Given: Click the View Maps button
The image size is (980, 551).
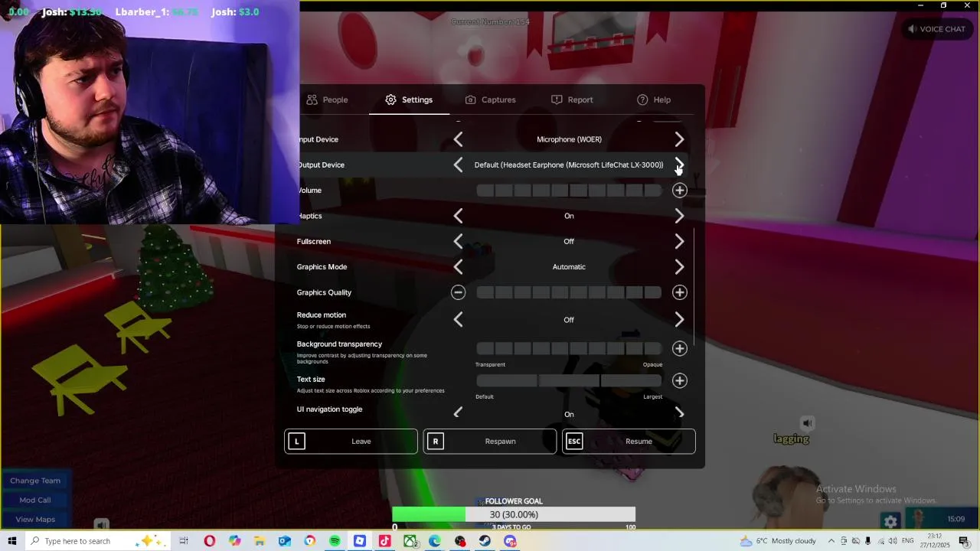Looking at the screenshot, I should (x=35, y=519).
